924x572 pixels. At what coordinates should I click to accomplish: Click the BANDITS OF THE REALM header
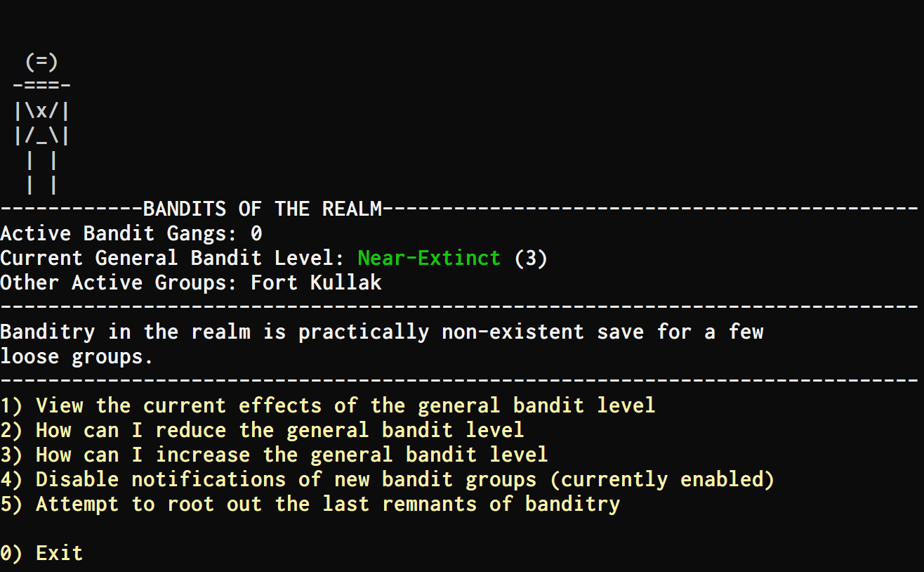(x=263, y=209)
